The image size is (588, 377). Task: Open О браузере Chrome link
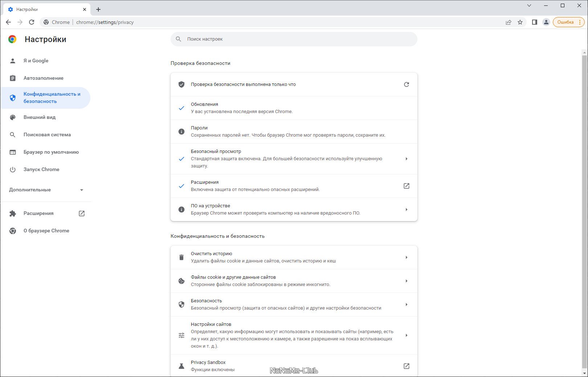[x=46, y=231]
